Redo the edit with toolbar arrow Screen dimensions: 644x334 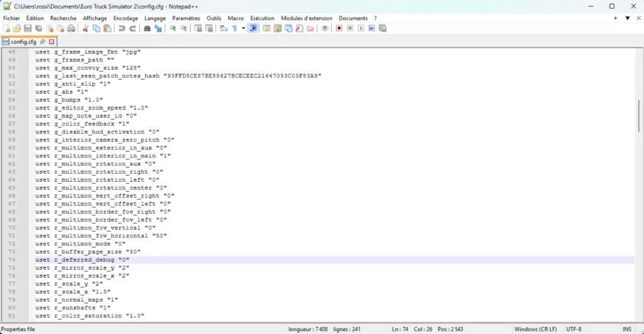pos(133,28)
